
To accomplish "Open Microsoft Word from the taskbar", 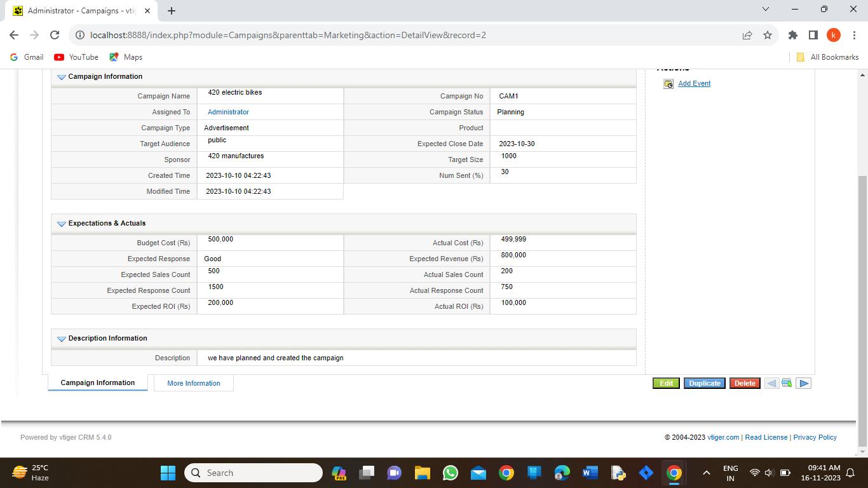I will pyautogui.click(x=590, y=473).
